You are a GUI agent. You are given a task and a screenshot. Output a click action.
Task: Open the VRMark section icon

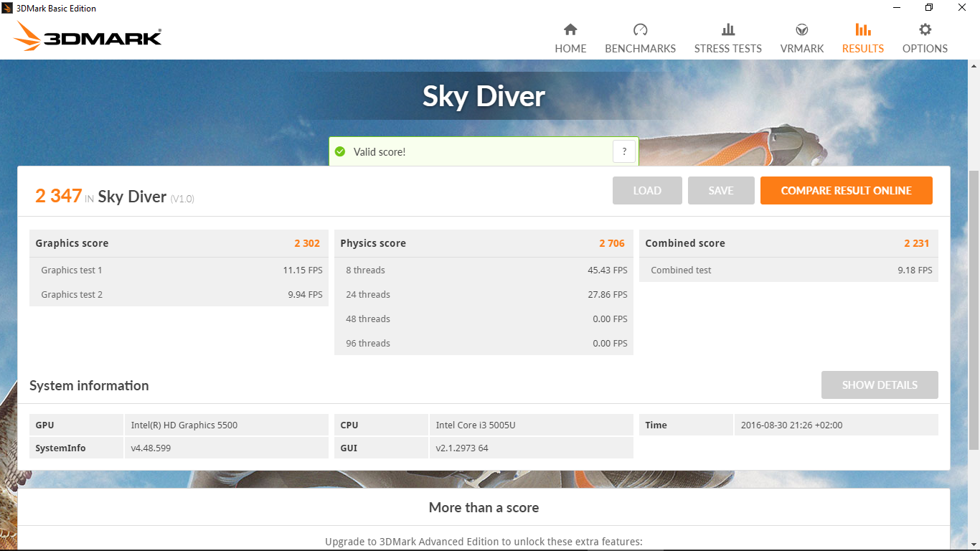pyautogui.click(x=802, y=29)
